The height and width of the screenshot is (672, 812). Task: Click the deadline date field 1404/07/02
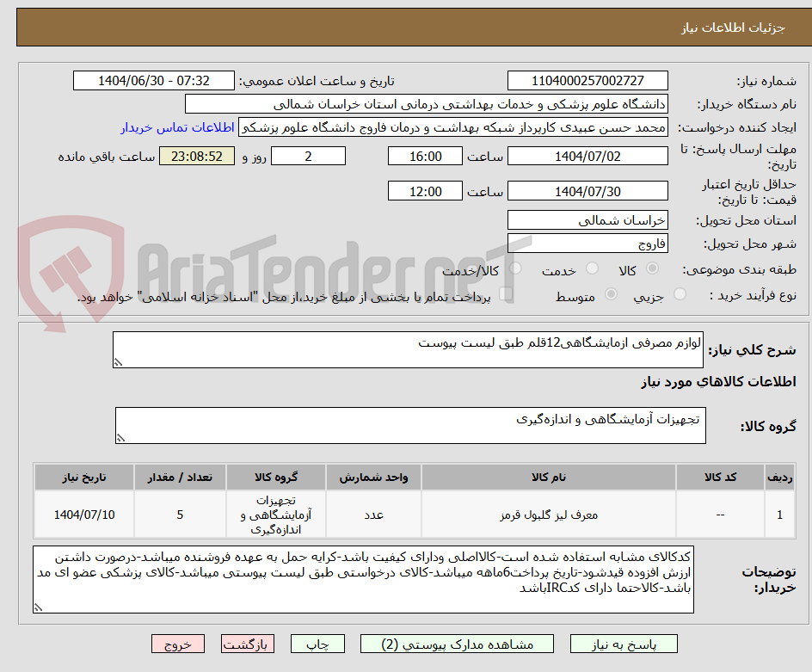(x=588, y=156)
